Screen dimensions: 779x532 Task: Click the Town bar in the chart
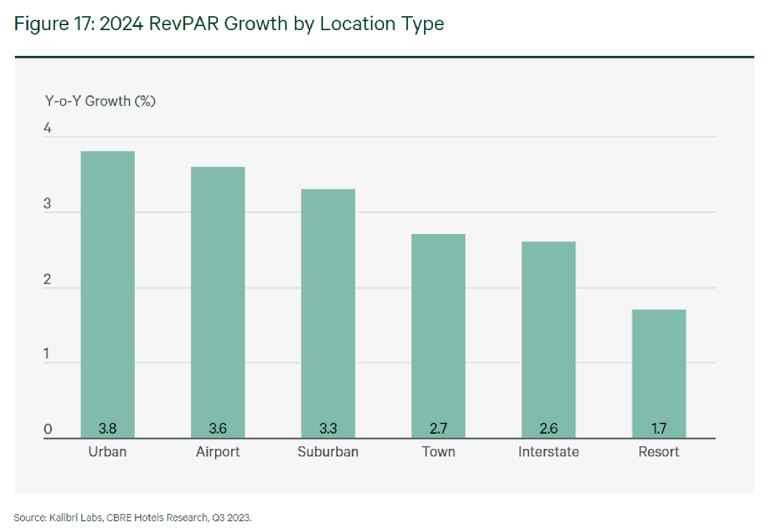tap(438, 336)
